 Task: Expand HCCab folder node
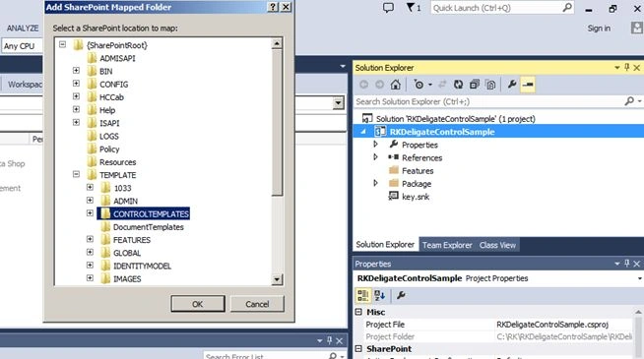click(76, 96)
